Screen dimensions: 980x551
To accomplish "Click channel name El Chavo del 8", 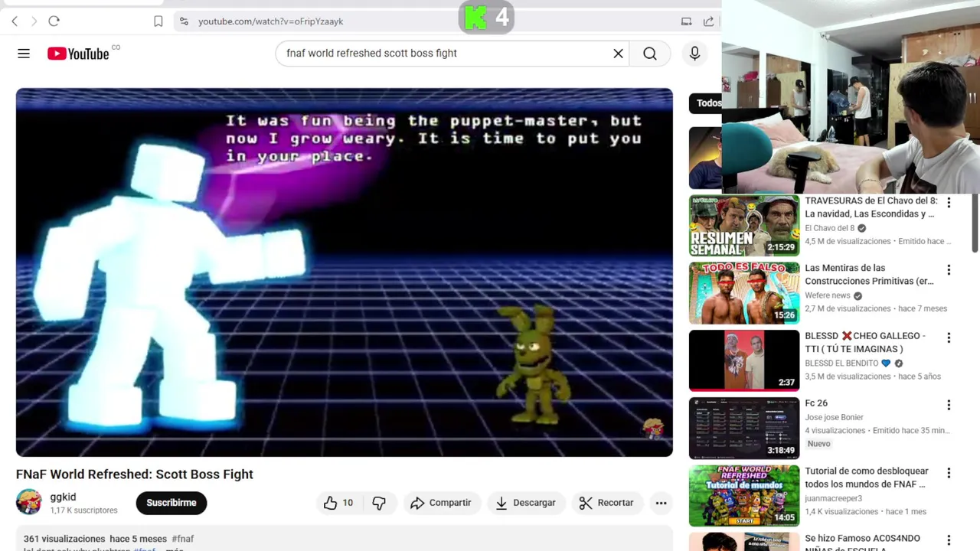I will click(829, 228).
